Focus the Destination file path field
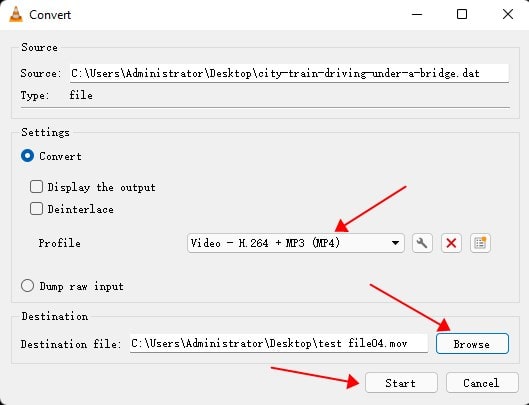Image resolution: width=529 pixels, height=405 pixels. pyautogui.click(x=279, y=344)
